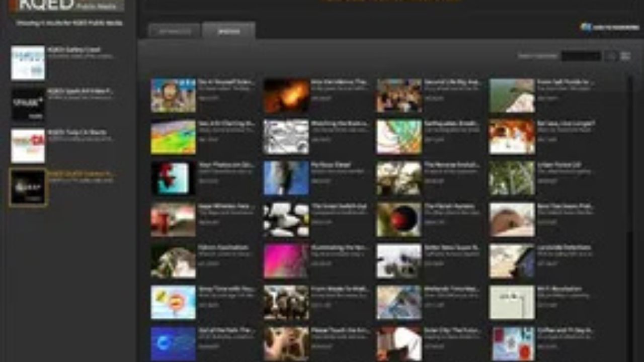Switch to grid view icon
Image resolution: width=644 pixels, height=362 pixels.
[611, 56]
